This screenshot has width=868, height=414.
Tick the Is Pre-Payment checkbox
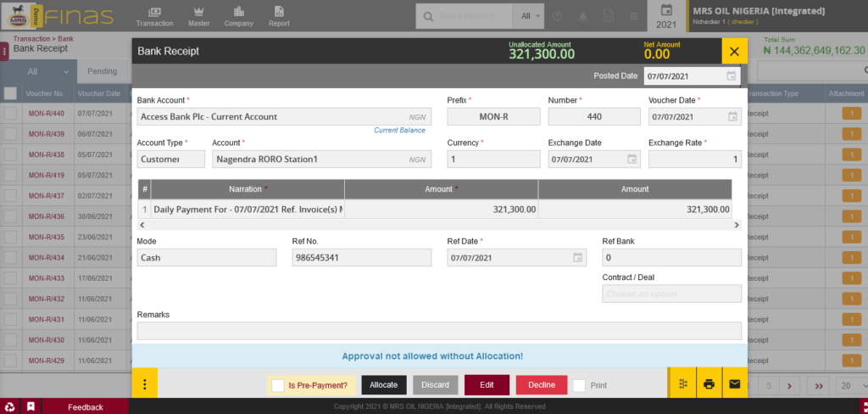tap(278, 385)
